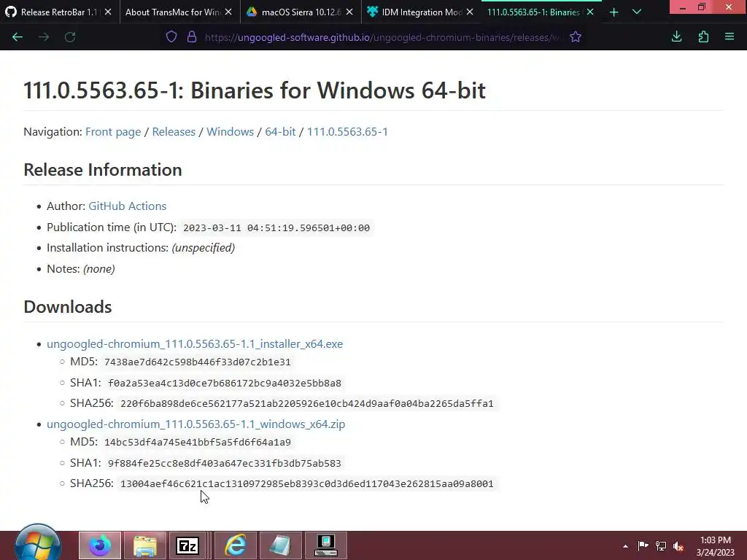Launch Internet Explorer from taskbar
Screen dimensions: 747x560
[x=236, y=545]
